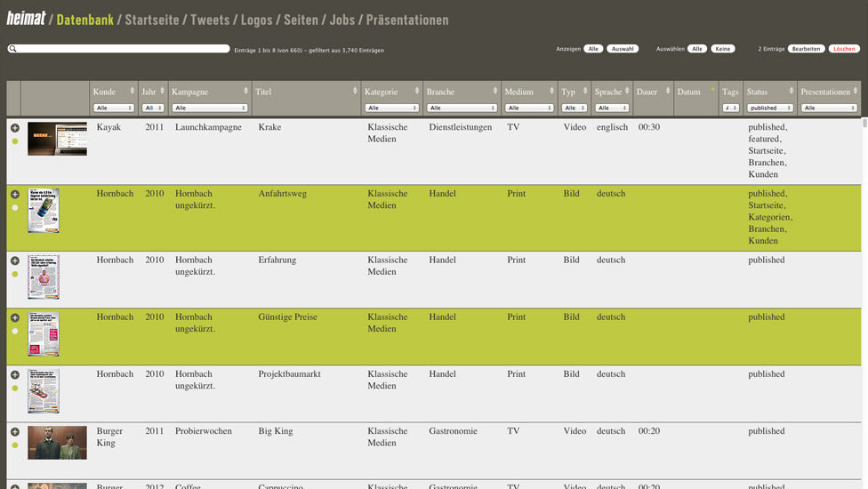The height and width of the screenshot is (489, 868).
Task: Open the Tweets section
Action: click(210, 20)
